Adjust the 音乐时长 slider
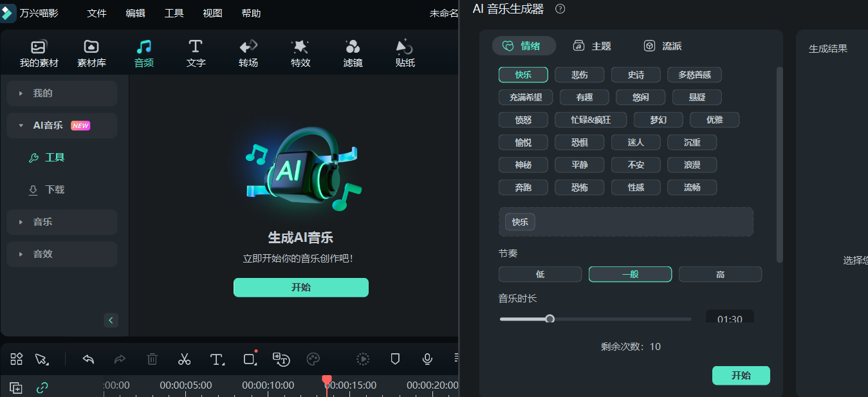This screenshot has height=397, width=868. (549, 319)
